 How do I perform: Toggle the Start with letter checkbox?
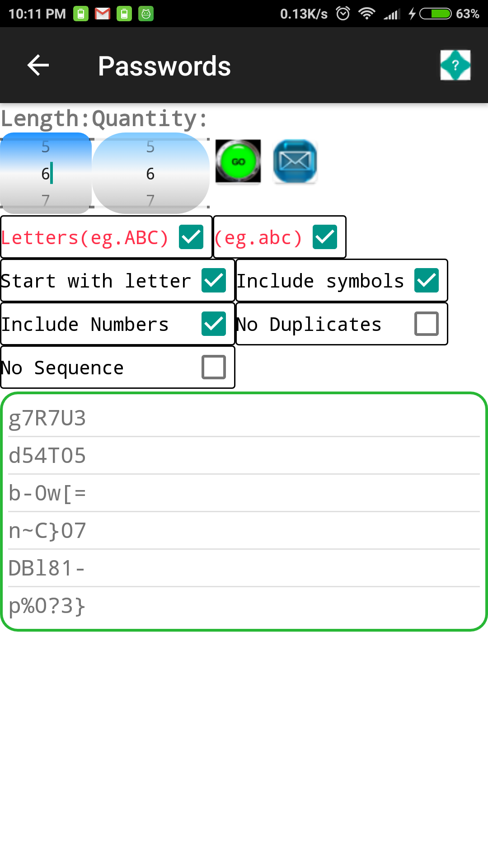point(214,280)
